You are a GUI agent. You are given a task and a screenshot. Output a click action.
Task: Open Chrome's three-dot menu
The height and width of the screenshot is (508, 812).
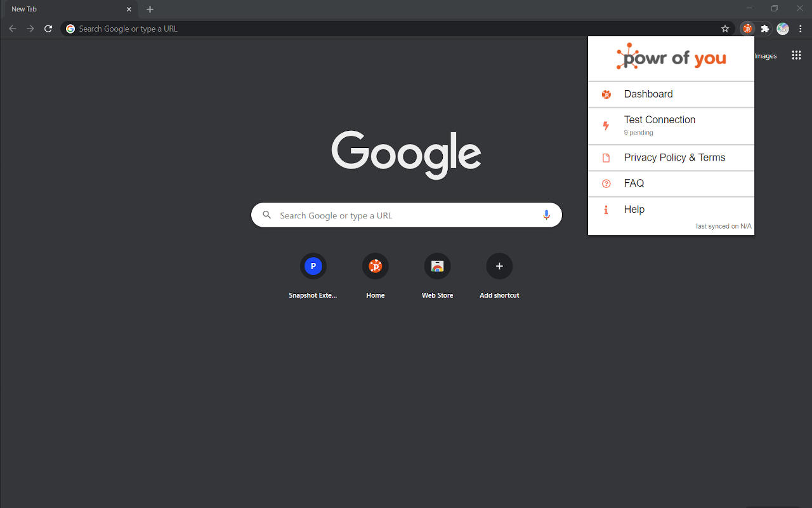pos(801,29)
